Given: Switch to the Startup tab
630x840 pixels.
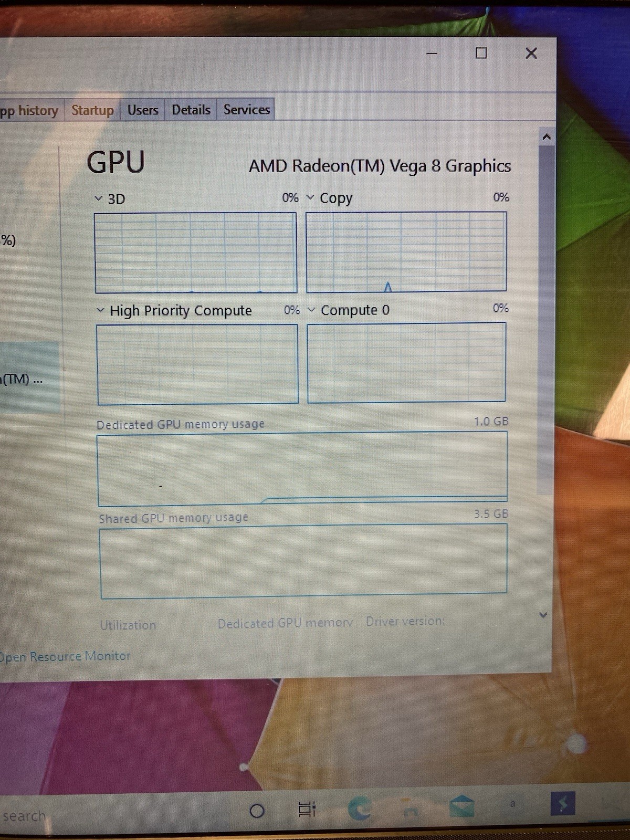Looking at the screenshot, I should point(92,110).
